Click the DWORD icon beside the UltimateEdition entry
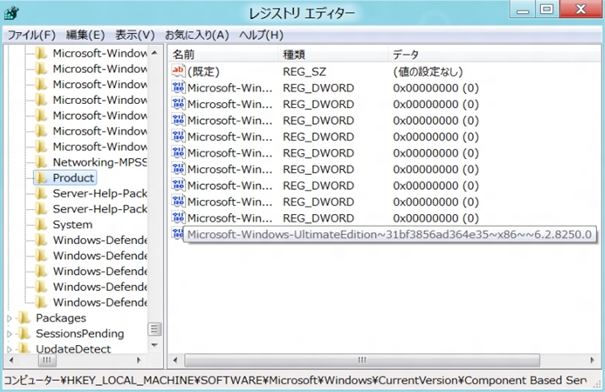 (x=177, y=233)
